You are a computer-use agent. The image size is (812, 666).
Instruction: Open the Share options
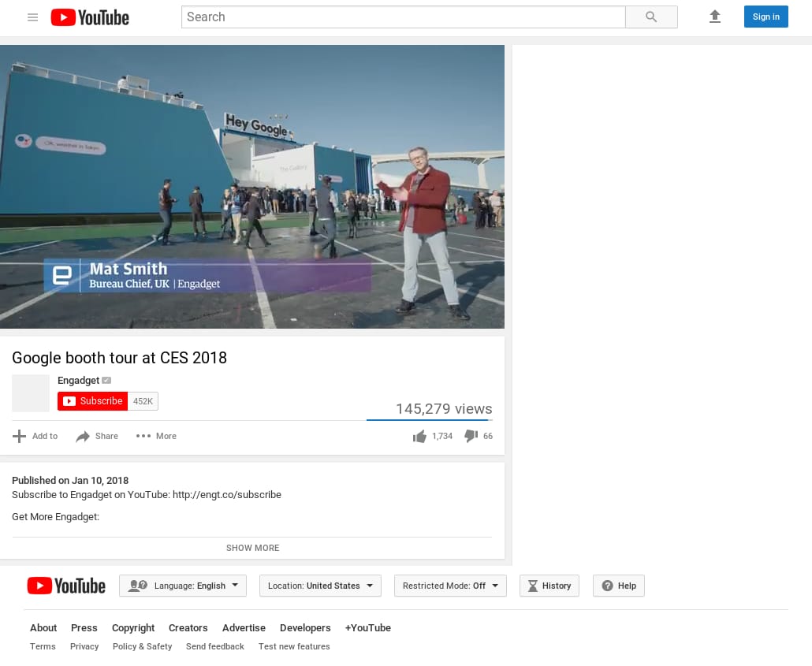97,436
